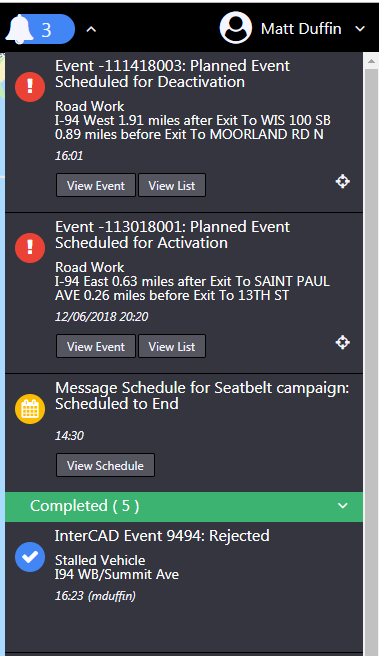Click the Completed (5) green header bar
Image resolution: width=379 pixels, height=656 pixels.
(184, 507)
